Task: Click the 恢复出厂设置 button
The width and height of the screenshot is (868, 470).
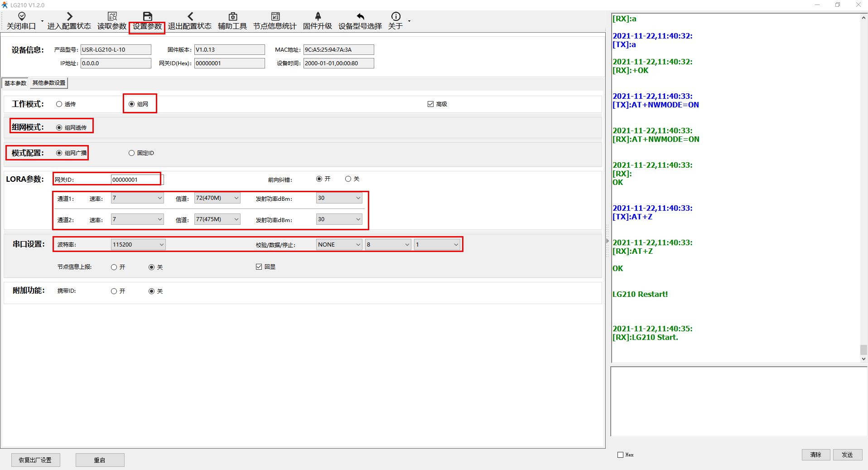Action: pos(35,460)
